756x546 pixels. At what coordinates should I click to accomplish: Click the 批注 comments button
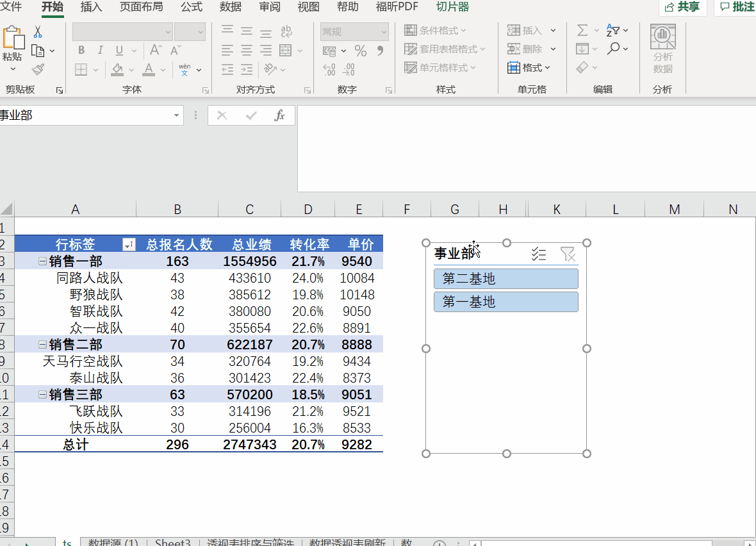tap(736, 7)
